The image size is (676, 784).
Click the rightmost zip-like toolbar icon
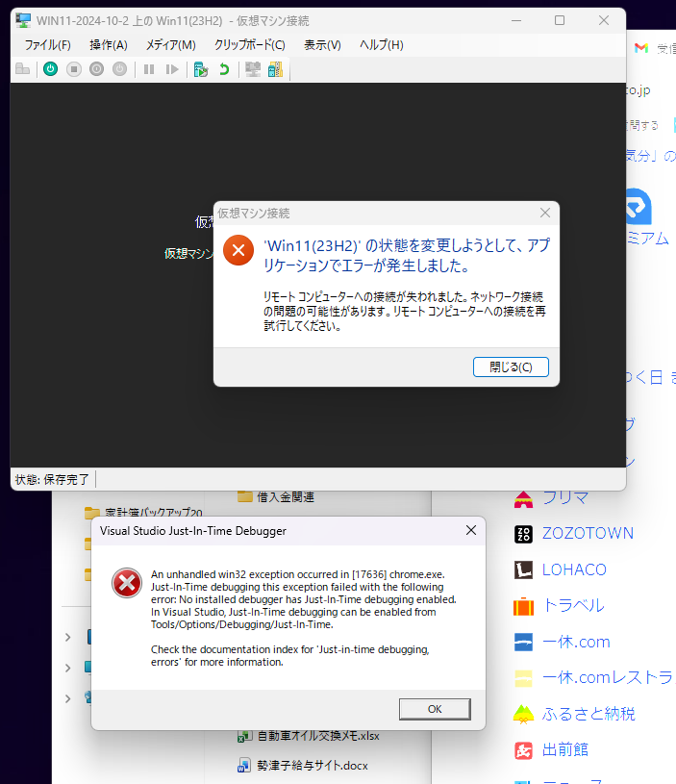click(275, 69)
